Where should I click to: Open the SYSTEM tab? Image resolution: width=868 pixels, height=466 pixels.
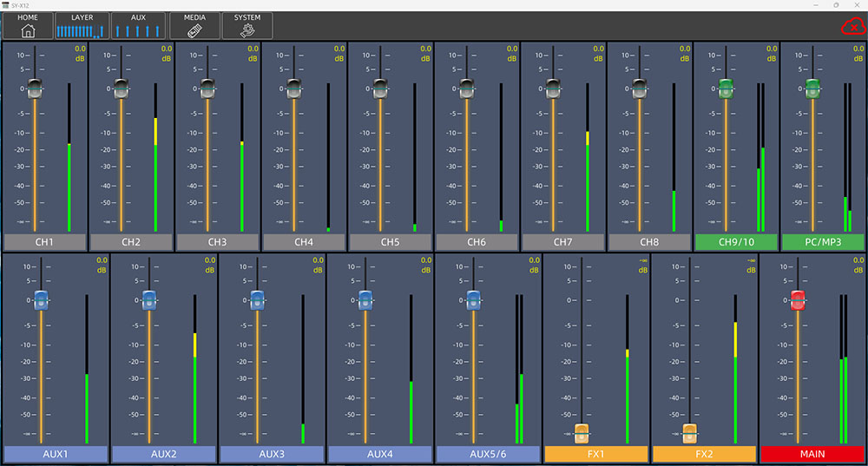247,25
